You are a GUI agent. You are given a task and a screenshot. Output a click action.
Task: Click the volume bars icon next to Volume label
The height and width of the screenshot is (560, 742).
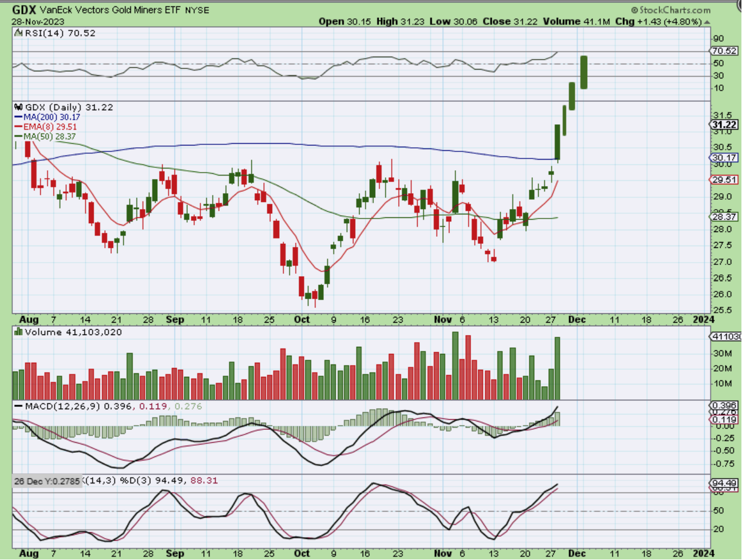point(18,332)
